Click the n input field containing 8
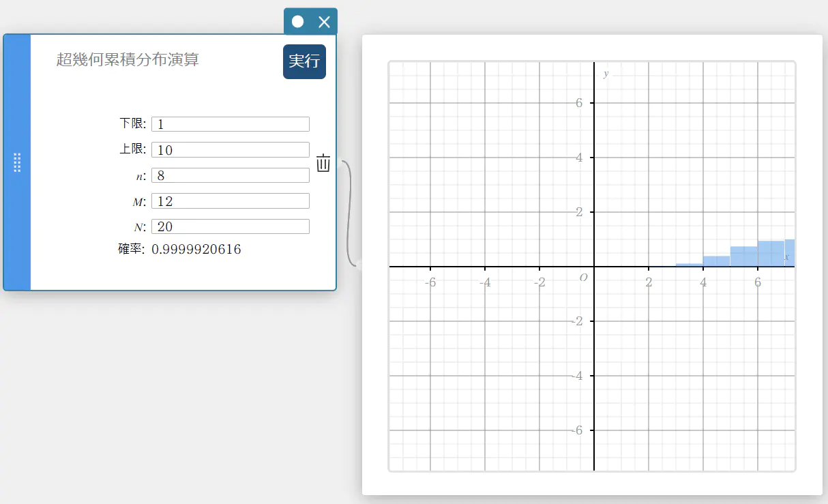 [230, 175]
